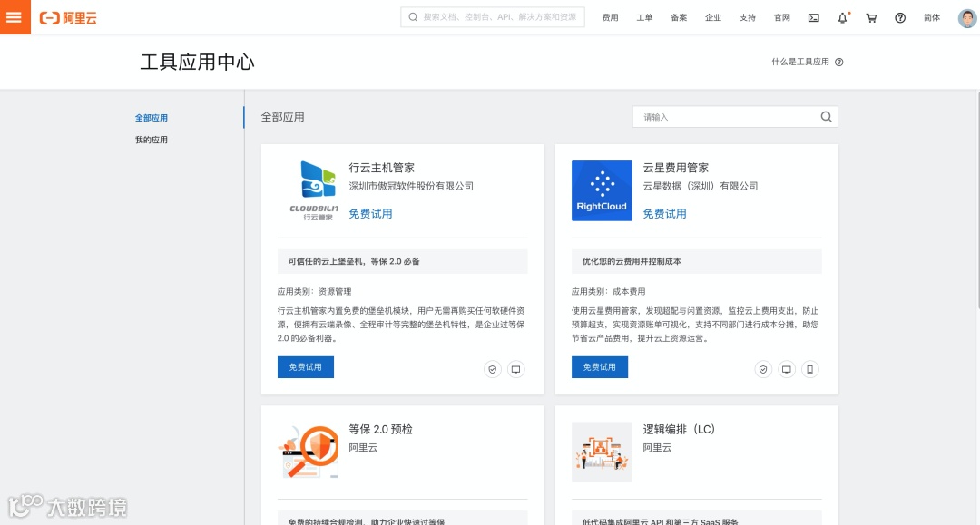This screenshot has width=980, height=525.
Task: Open the help question mark icon in top bar
Action: pyautogui.click(x=900, y=17)
